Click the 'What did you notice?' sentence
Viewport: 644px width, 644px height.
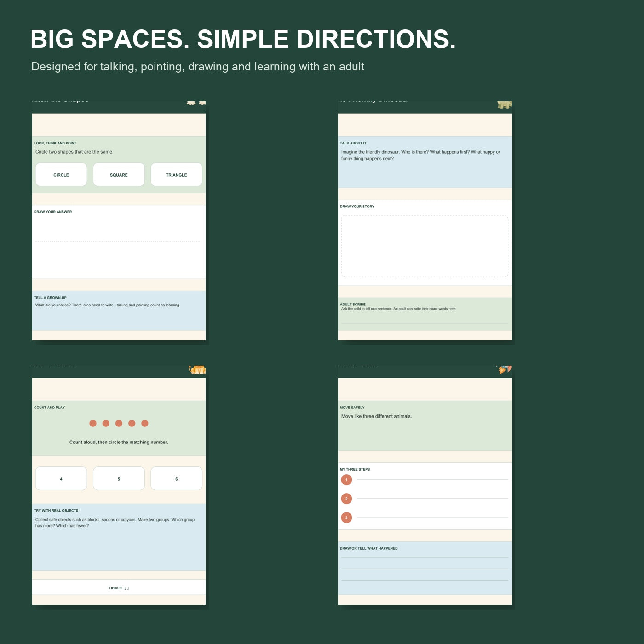[x=108, y=305]
